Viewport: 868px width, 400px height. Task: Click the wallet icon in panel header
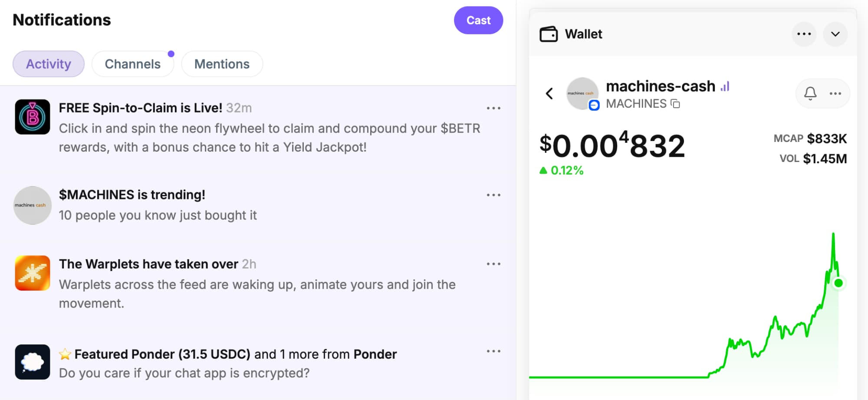pos(549,34)
